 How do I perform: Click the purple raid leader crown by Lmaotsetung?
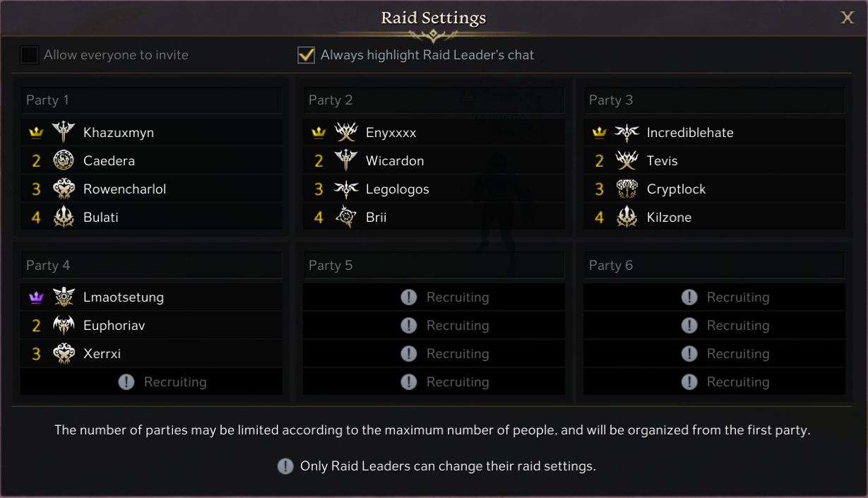[36, 297]
